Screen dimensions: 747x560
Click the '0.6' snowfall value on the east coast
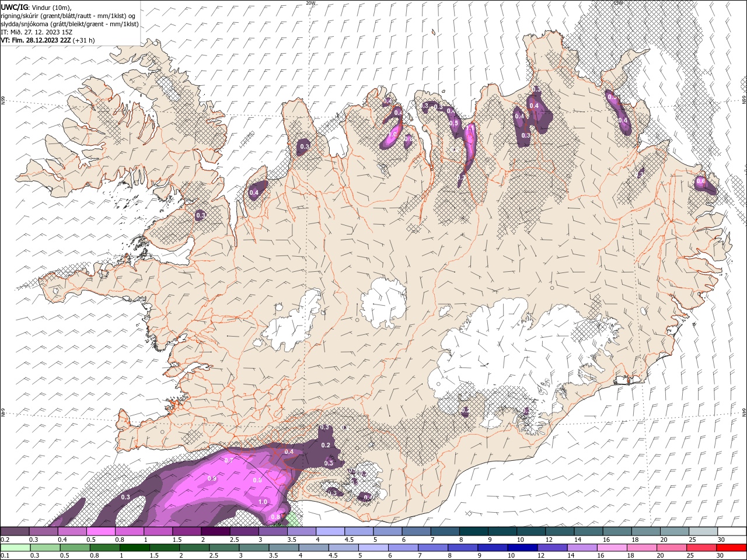coord(701,181)
